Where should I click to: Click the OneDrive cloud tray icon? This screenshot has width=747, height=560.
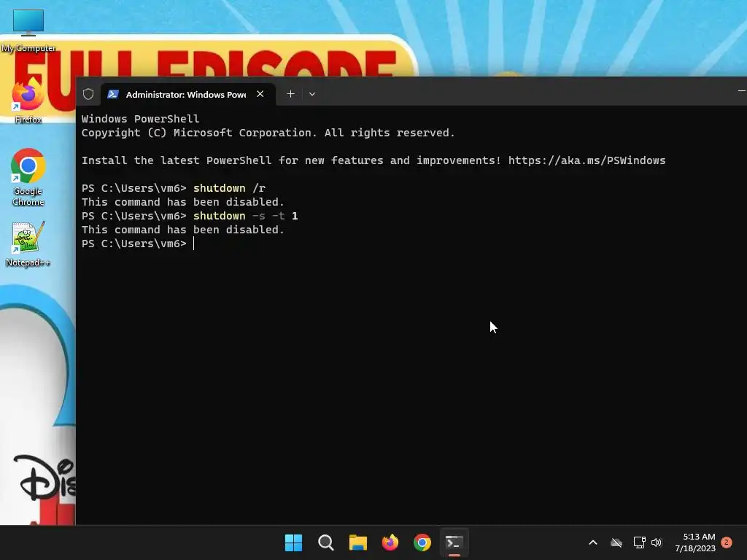(616, 542)
